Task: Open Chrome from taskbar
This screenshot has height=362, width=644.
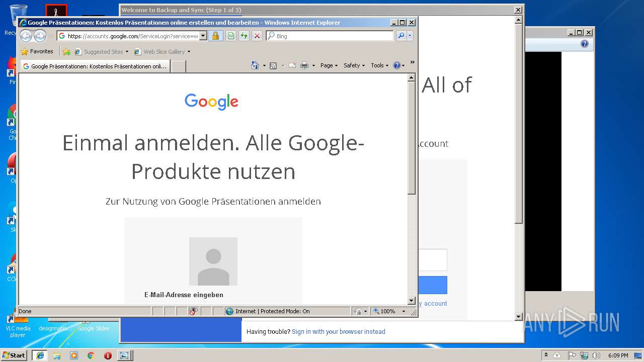Action: pyautogui.click(x=91, y=355)
